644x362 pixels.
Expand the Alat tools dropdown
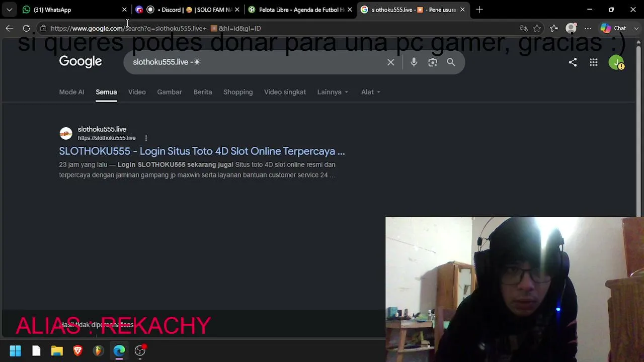[370, 92]
